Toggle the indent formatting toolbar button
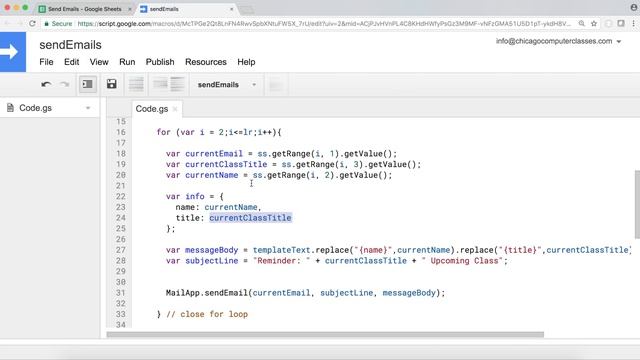This screenshot has width=640, height=360. 88,84
